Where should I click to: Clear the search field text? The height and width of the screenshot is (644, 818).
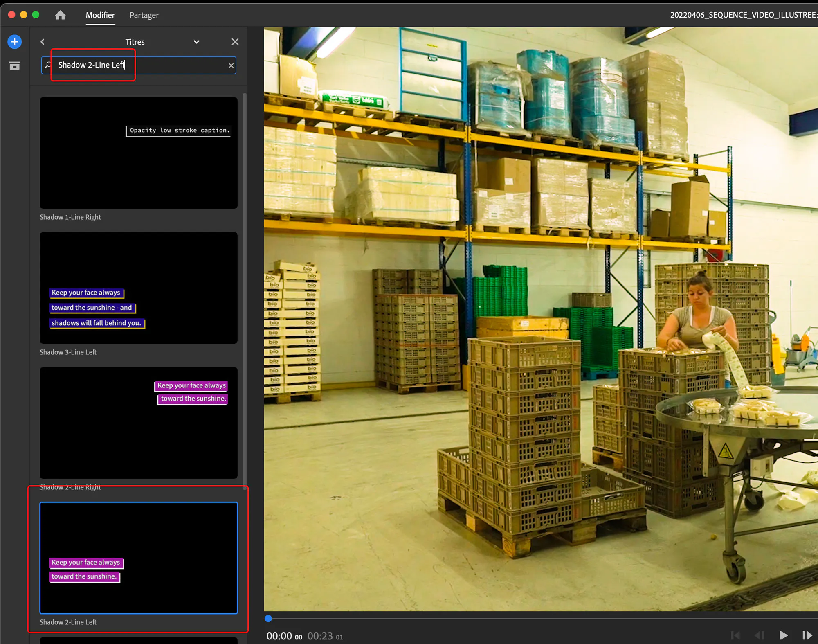[x=231, y=65]
